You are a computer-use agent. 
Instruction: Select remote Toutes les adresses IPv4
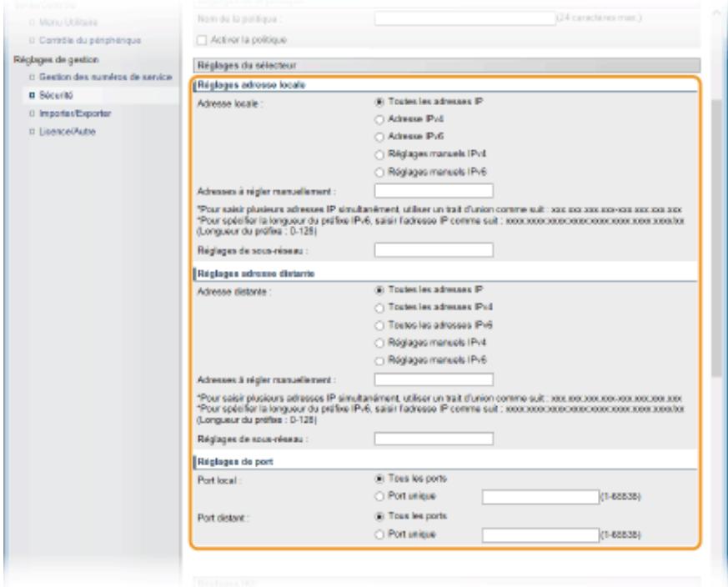379,308
